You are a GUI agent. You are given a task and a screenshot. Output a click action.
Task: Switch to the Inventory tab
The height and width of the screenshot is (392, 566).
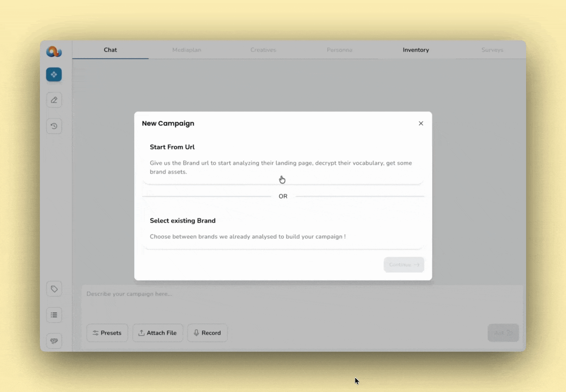pyautogui.click(x=416, y=50)
